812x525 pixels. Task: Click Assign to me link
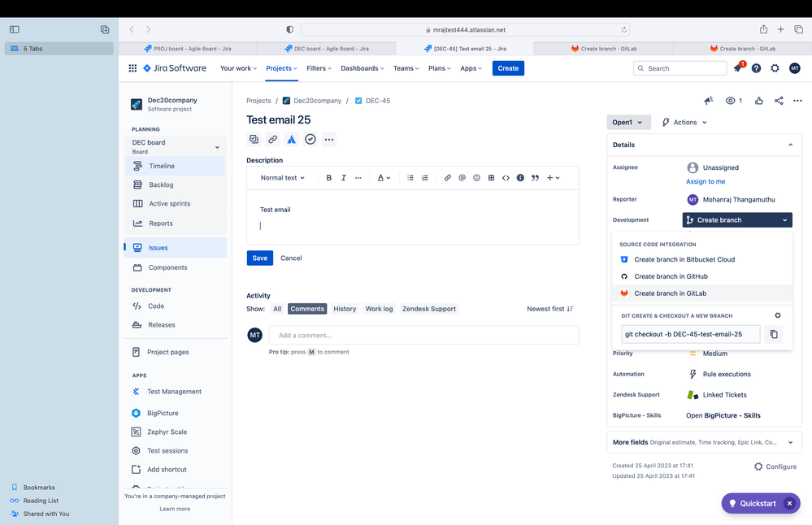tap(706, 182)
